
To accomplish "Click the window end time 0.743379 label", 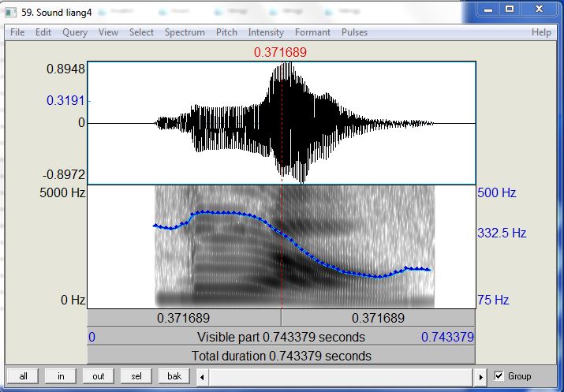I will pyautogui.click(x=447, y=337).
